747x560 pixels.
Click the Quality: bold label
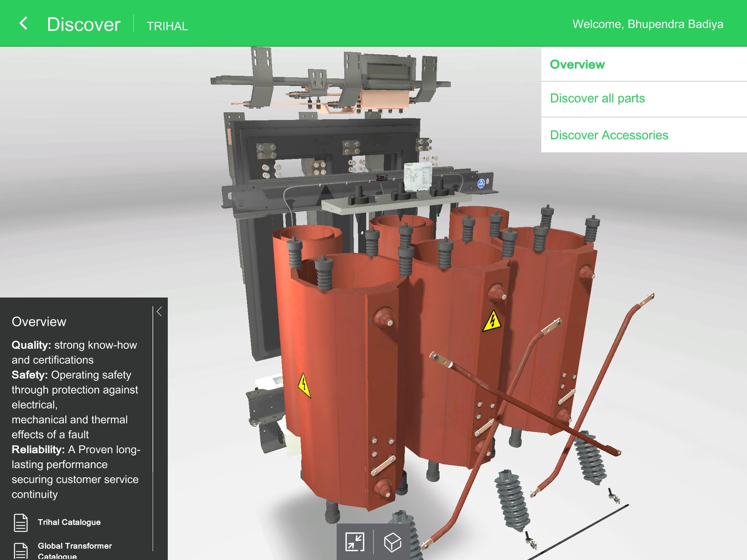31,345
